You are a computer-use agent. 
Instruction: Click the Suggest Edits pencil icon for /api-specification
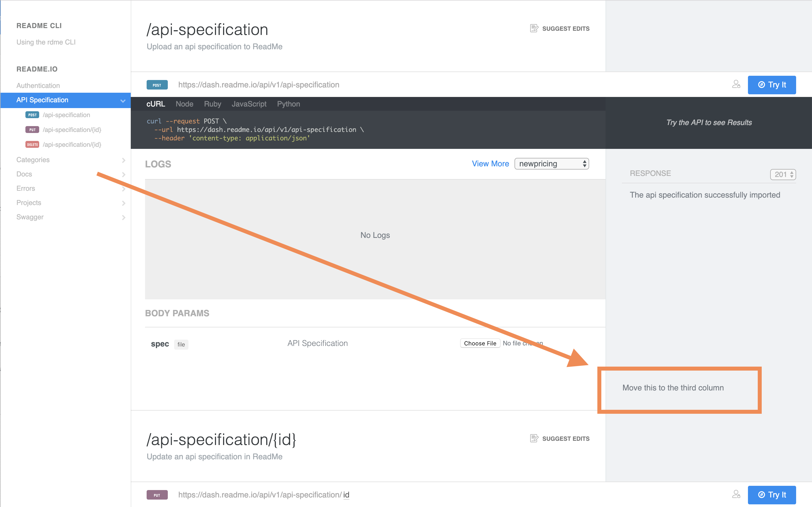534,29
